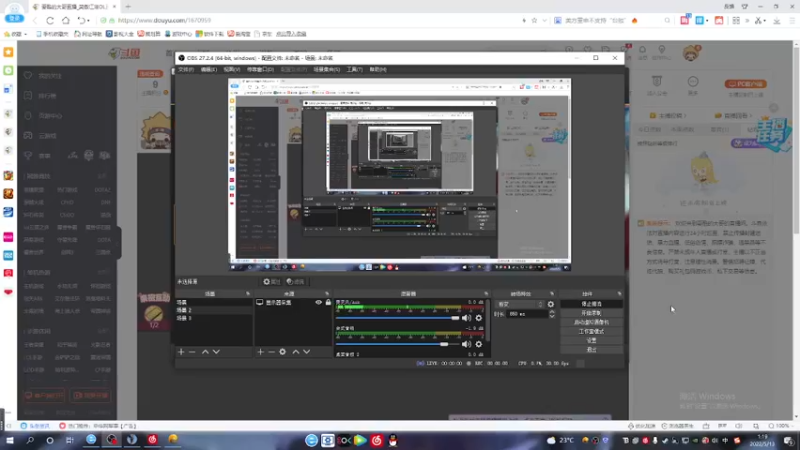Open the weather widget showing 23°C

coord(560,440)
